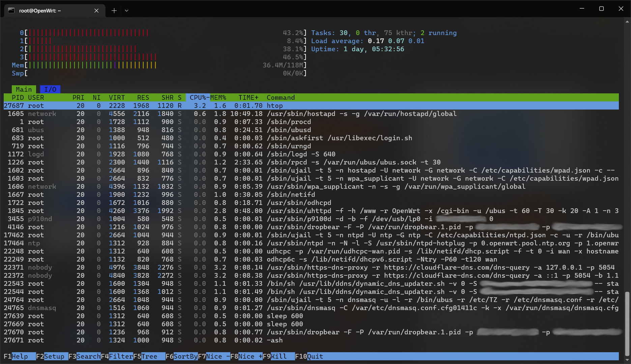Sort by SHR column header
Viewport: 631px width, 364px height.
167,97
